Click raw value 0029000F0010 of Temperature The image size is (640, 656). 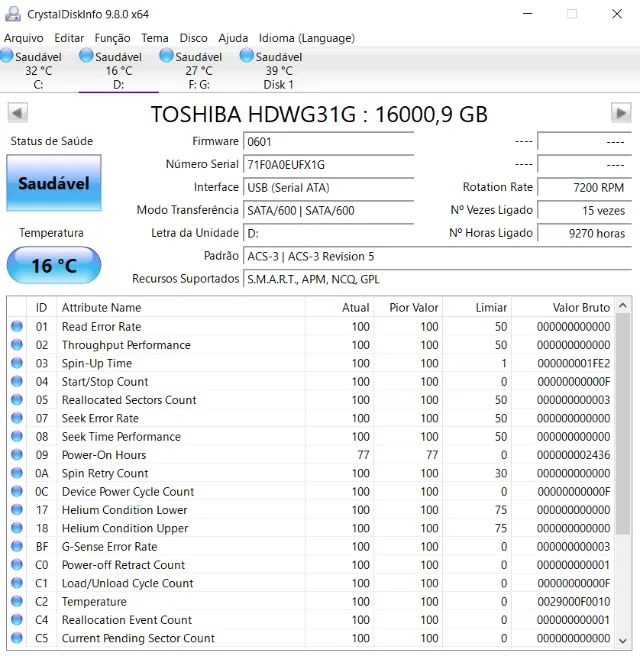(573, 602)
